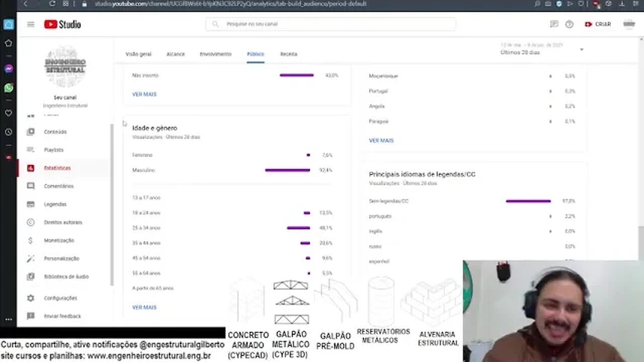This screenshot has height=362, width=644.
Task: Click VER MAIS under Não inscrito
Action: coord(144,94)
